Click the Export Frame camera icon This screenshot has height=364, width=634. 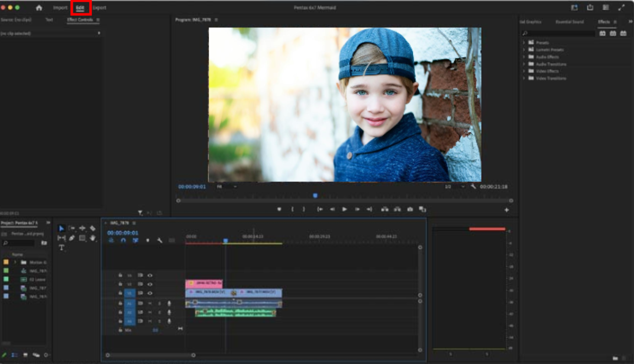410,209
